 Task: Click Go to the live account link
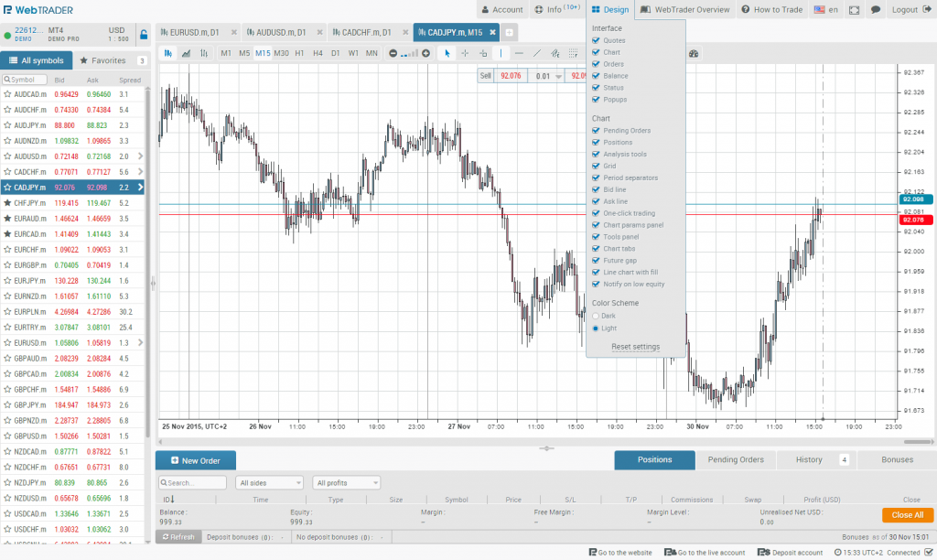[705, 553]
